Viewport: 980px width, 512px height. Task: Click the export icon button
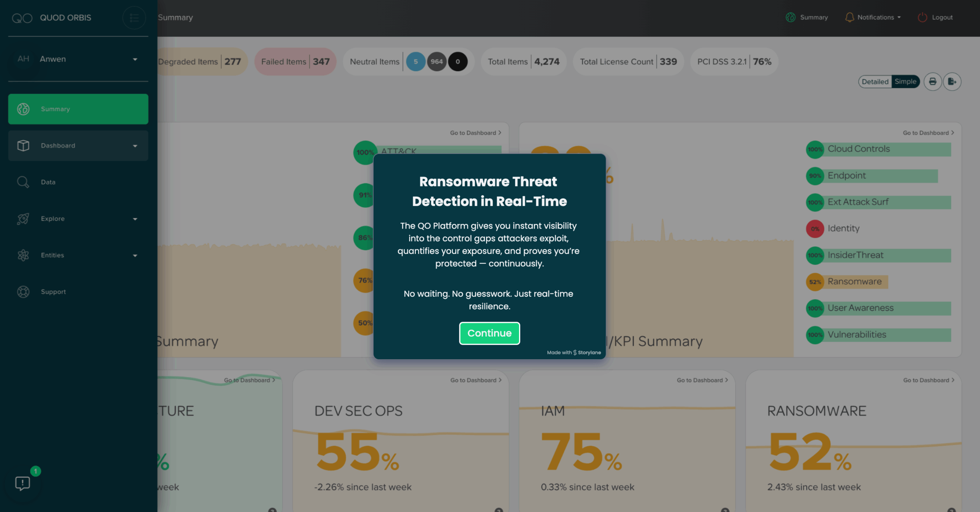[952, 82]
